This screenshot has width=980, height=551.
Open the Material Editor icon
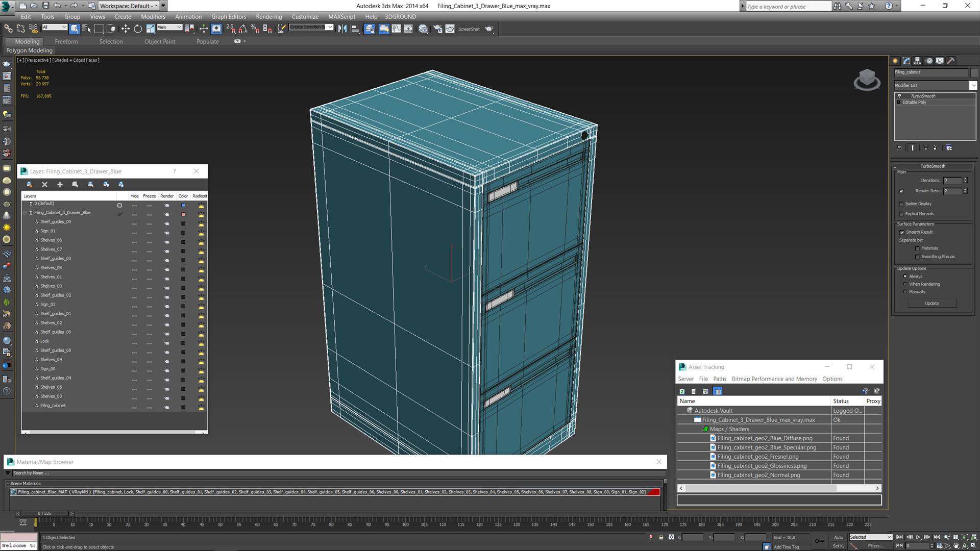pos(423,29)
